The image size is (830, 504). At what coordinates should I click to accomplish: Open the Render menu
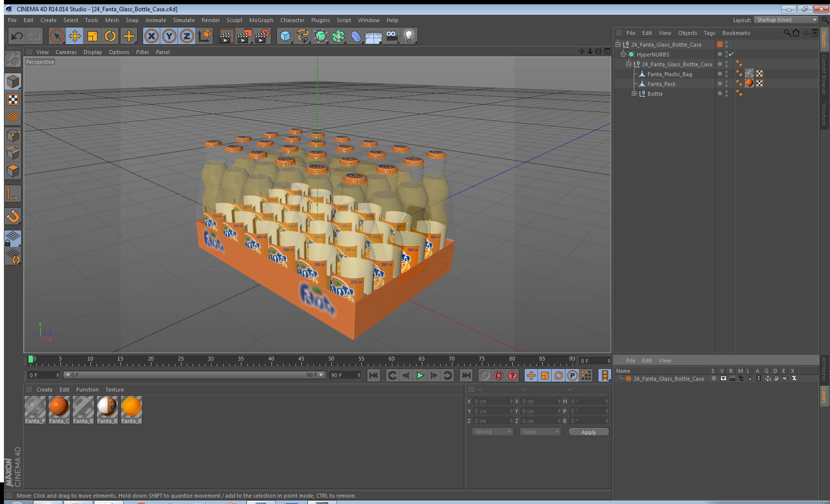tap(210, 20)
